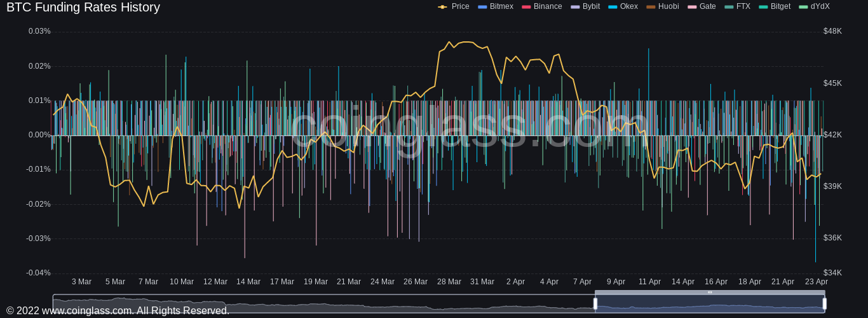The height and width of the screenshot is (318, 868).
Task: Click the left handle of the range slider
Action: [x=595, y=303]
